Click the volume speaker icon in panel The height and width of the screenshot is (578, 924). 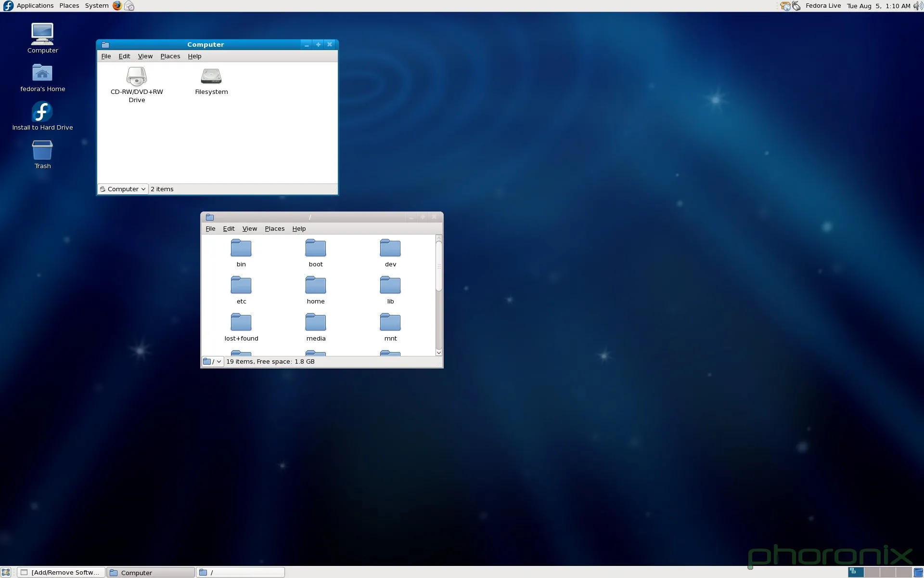tap(918, 6)
